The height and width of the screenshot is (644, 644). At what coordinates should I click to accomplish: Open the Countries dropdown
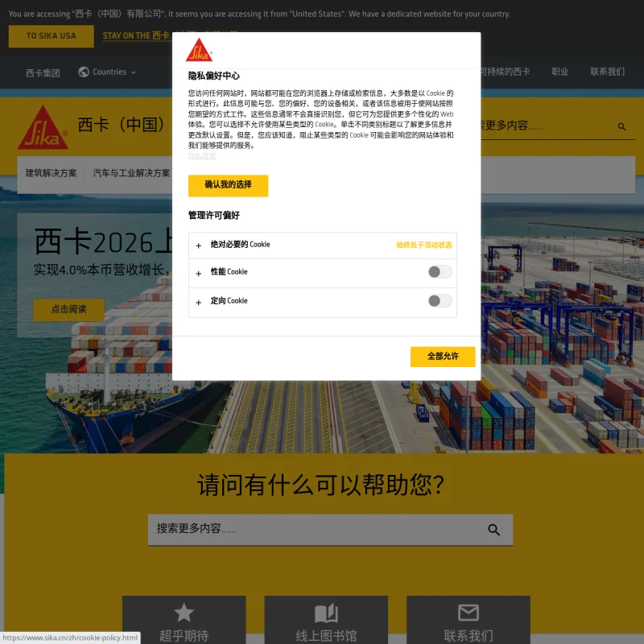click(107, 72)
